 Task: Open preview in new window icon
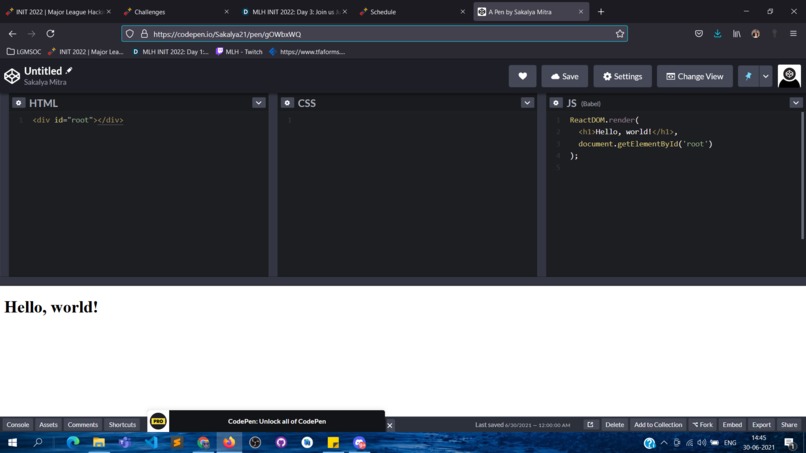pos(590,425)
